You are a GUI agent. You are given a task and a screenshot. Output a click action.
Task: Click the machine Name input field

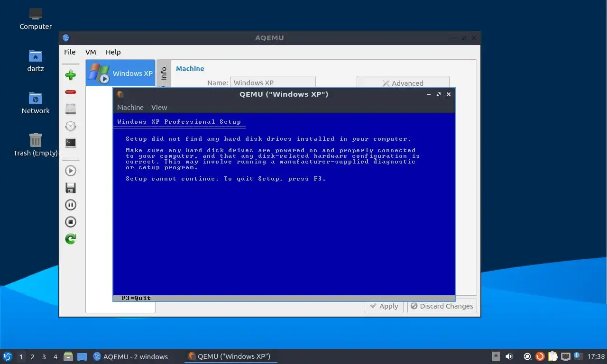click(273, 82)
